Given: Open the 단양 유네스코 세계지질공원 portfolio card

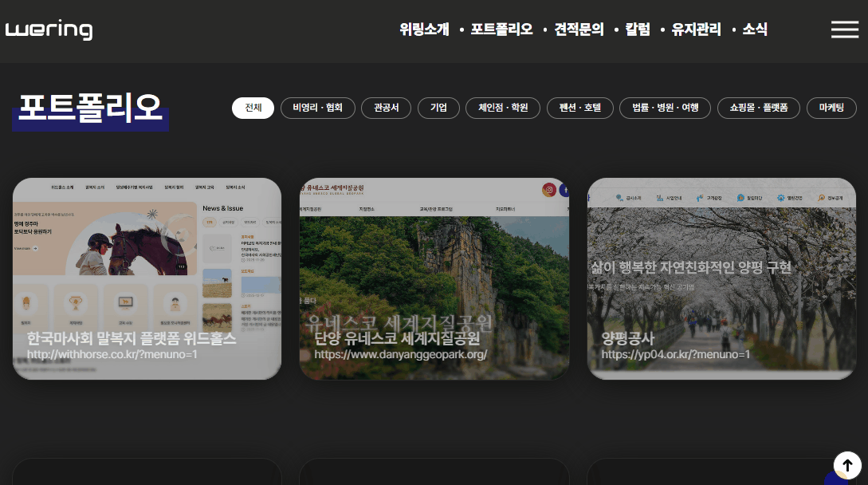Looking at the screenshot, I should click(x=434, y=278).
